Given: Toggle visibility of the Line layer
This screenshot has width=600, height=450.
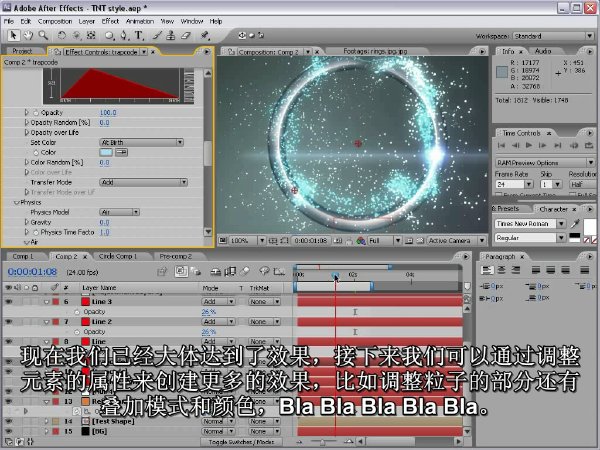Looking at the screenshot, I should (8, 341).
